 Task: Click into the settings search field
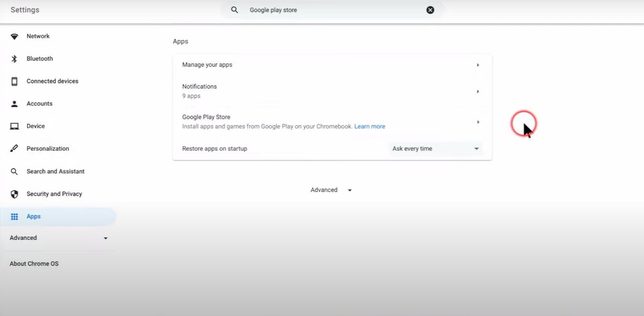click(x=332, y=10)
